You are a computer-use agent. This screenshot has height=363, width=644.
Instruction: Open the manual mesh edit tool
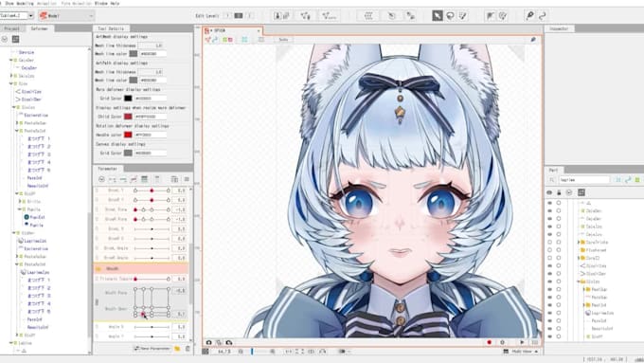[305, 15]
